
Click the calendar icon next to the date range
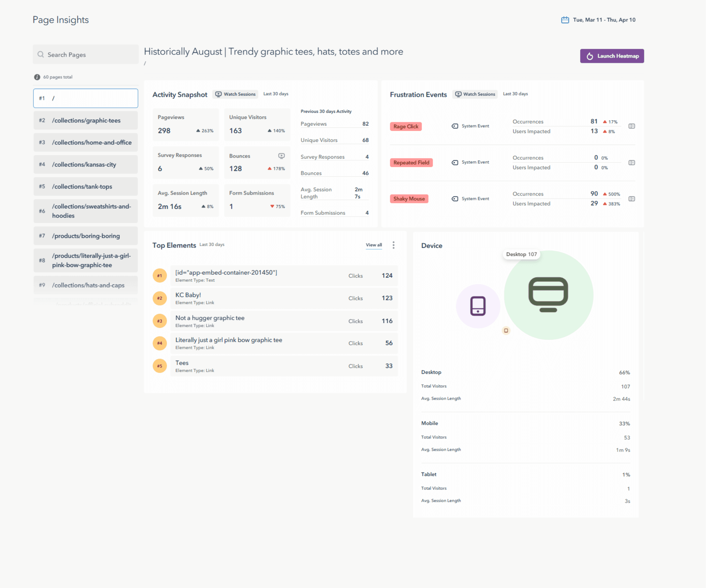[x=565, y=20]
